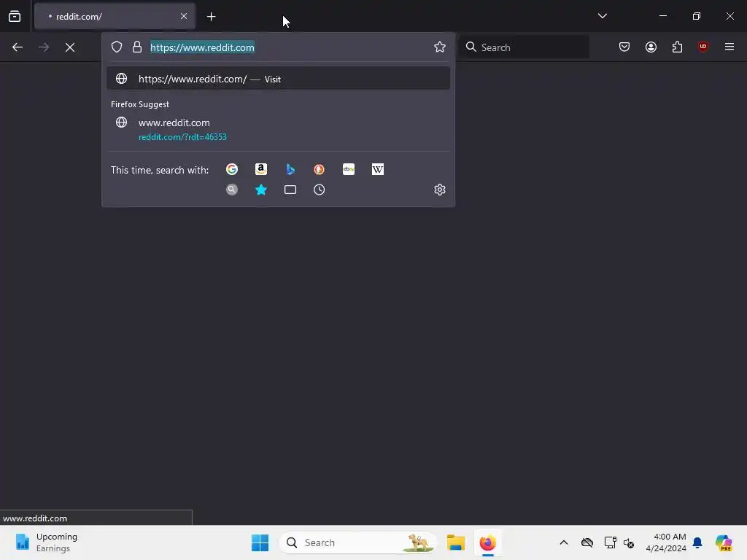
Task: Expand the list all tabs chevron
Action: pos(602,16)
